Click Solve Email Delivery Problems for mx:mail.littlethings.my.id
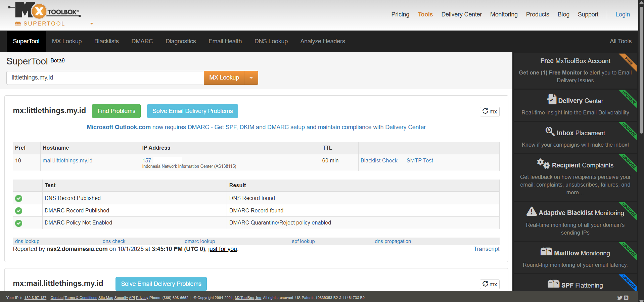The width and height of the screenshot is (644, 302). tap(161, 284)
